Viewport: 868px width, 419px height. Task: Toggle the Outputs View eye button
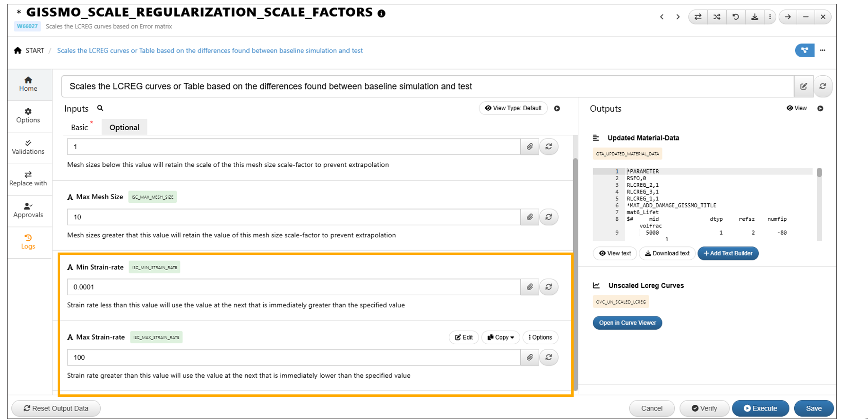tap(797, 108)
